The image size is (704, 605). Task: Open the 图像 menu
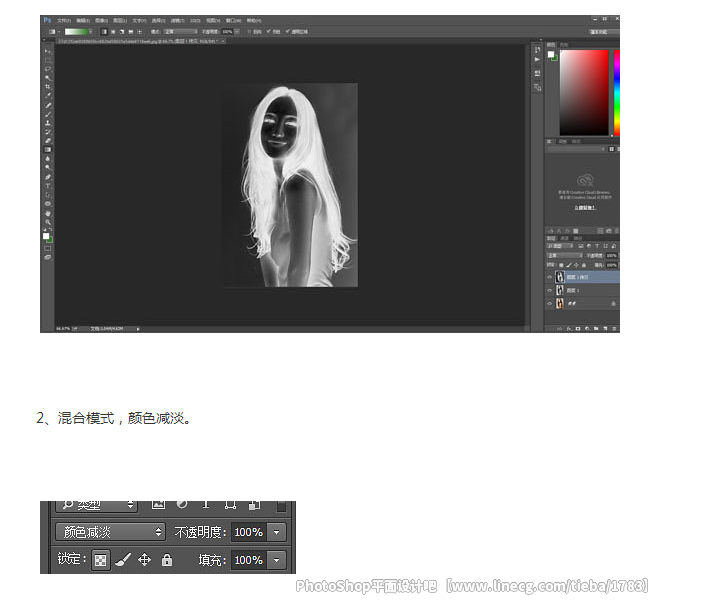(x=101, y=21)
